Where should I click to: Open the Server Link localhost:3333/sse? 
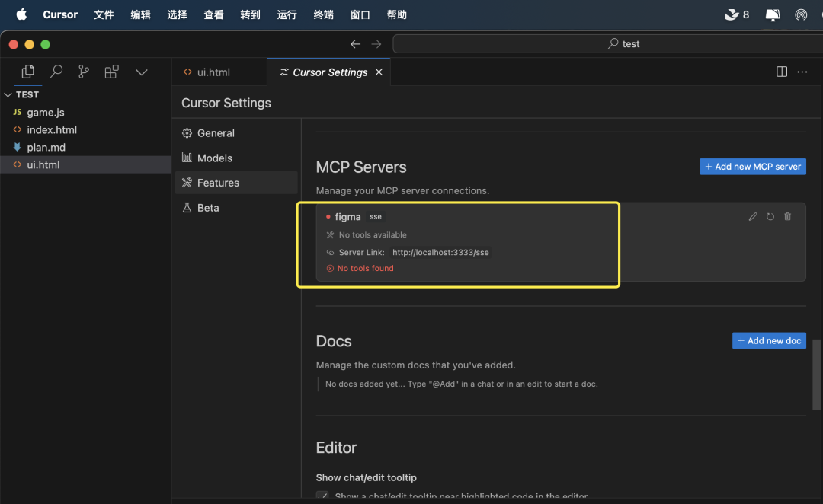(440, 251)
